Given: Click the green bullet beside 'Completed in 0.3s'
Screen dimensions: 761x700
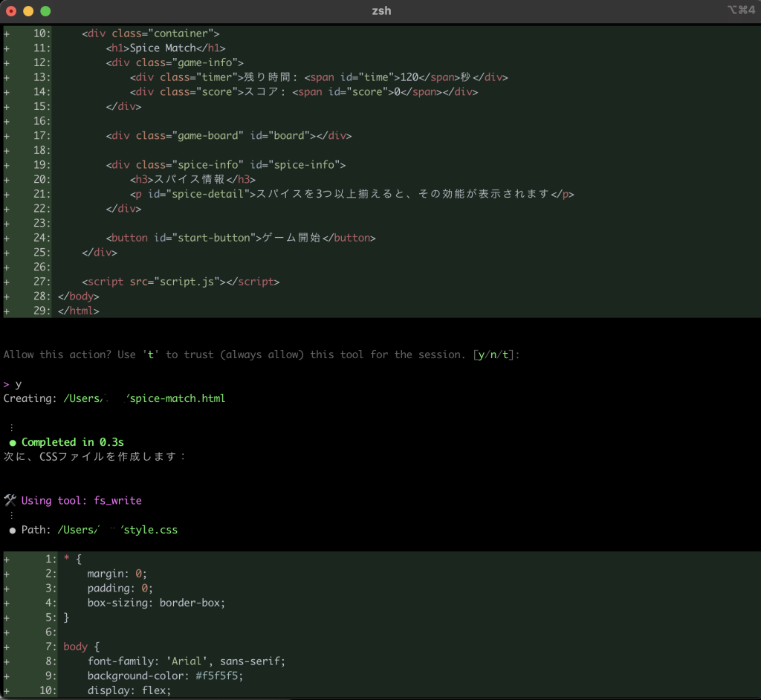Looking at the screenshot, I should tap(13, 443).
